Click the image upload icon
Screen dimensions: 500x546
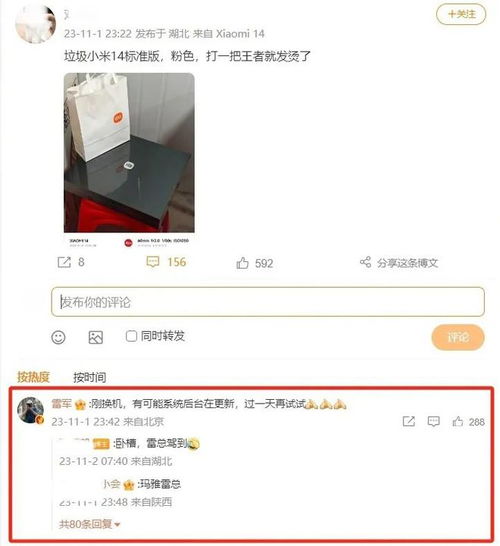[95, 337]
